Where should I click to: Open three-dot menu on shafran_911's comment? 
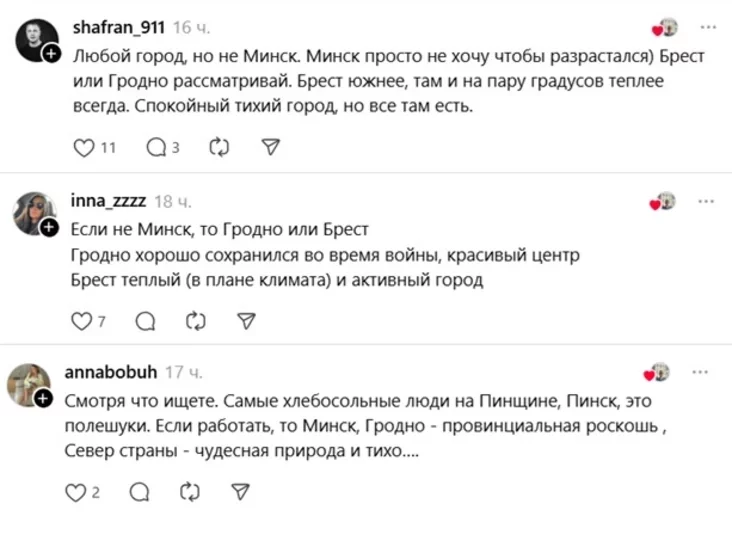[707, 27]
